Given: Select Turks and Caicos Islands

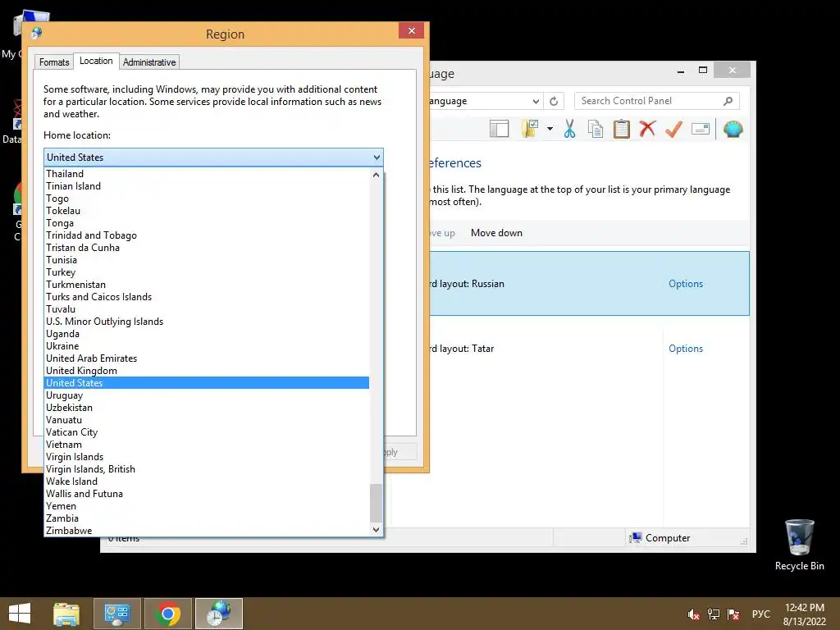Looking at the screenshot, I should click(207, 297).
